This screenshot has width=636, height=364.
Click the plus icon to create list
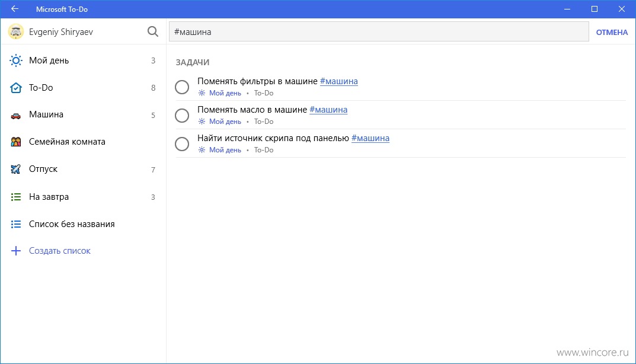16,251
